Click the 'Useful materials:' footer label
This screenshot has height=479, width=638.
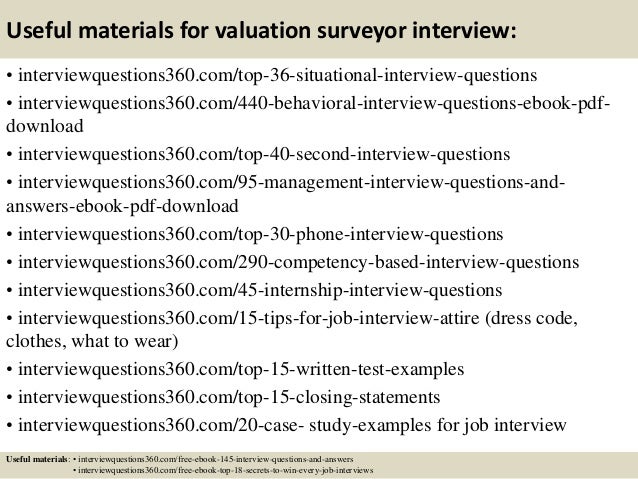(38, 459)
